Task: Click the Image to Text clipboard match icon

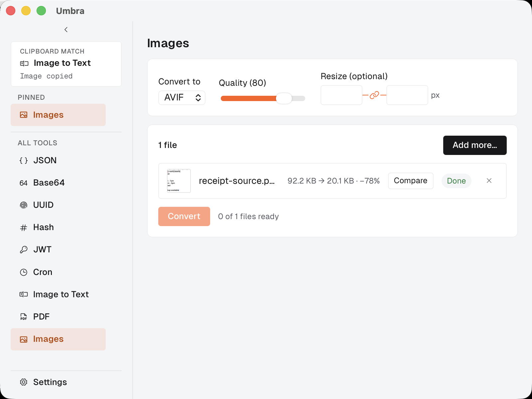Action: [x=24, y=63]
